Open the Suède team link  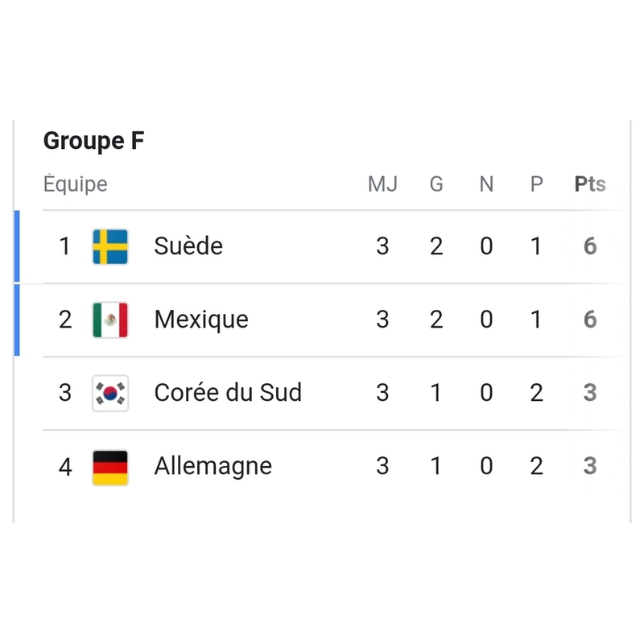pyautogui.click(x=188, y=246)
